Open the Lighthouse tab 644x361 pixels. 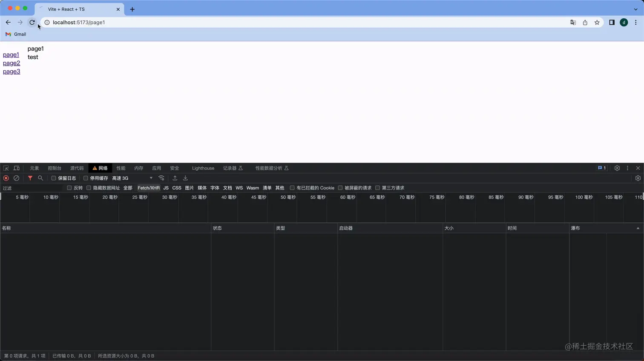point(203,168)
